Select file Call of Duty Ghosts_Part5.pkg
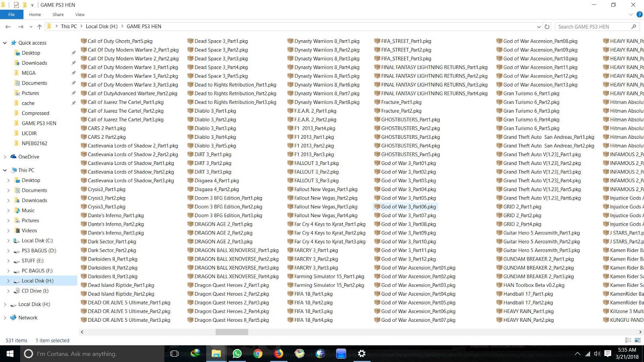644x362 pixels. (117, 41)
